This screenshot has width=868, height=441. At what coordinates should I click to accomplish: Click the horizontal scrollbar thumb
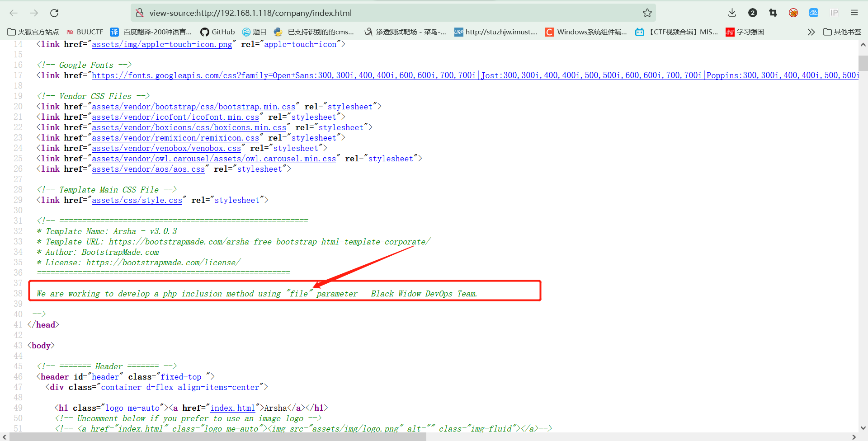click(x=218, y=437)
